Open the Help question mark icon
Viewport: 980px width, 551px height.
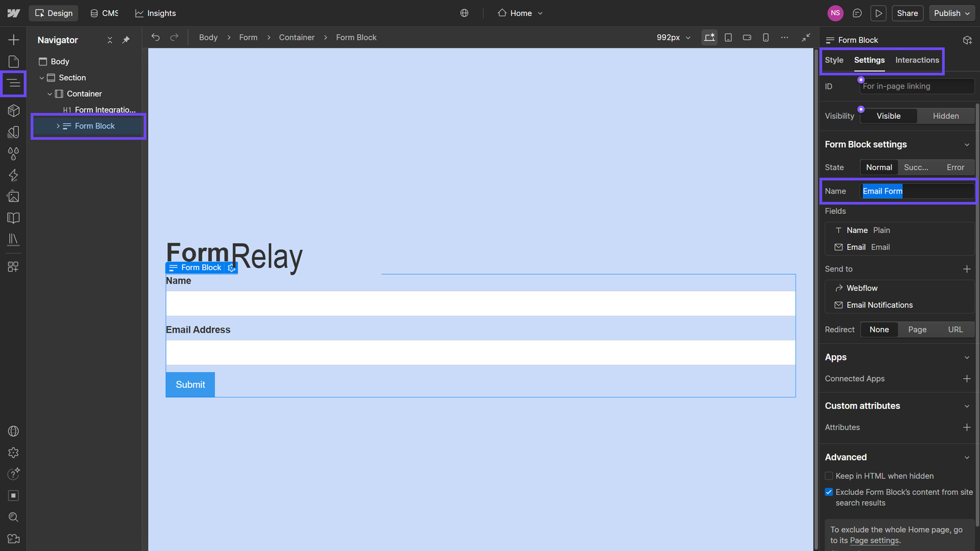13,474
